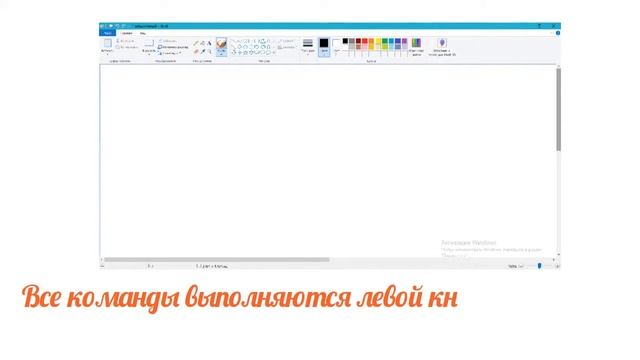
Task: Click the Crop command in Image group
Action: click(x=167, y=41)
